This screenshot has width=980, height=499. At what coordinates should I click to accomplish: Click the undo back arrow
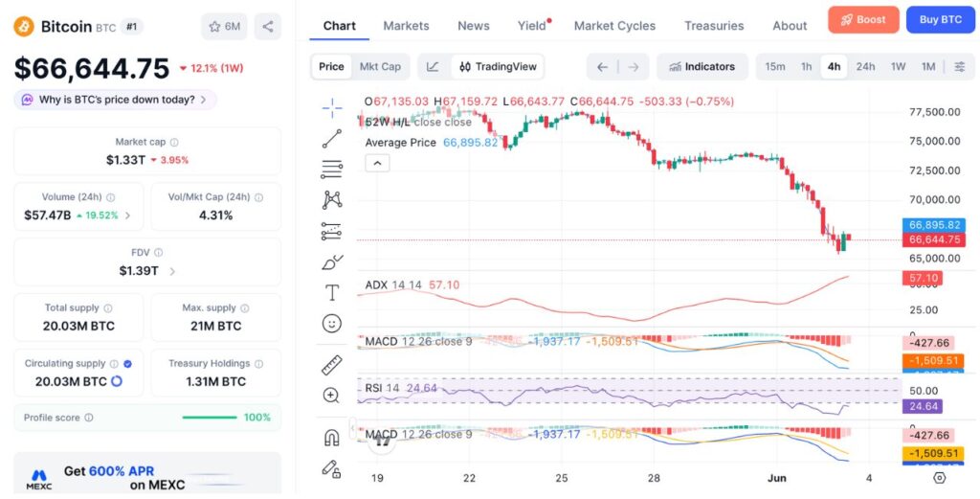pos(603,67)
